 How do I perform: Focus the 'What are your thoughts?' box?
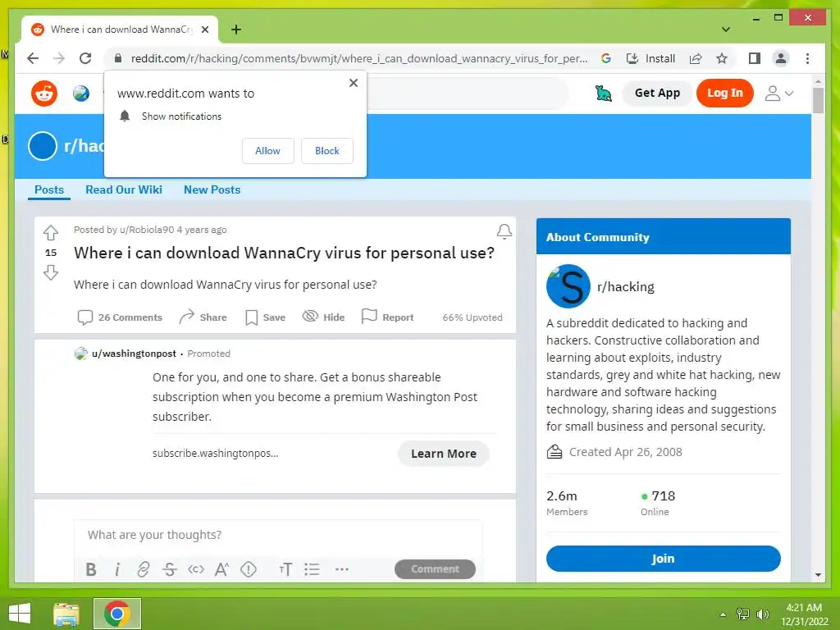pos(278,535)
